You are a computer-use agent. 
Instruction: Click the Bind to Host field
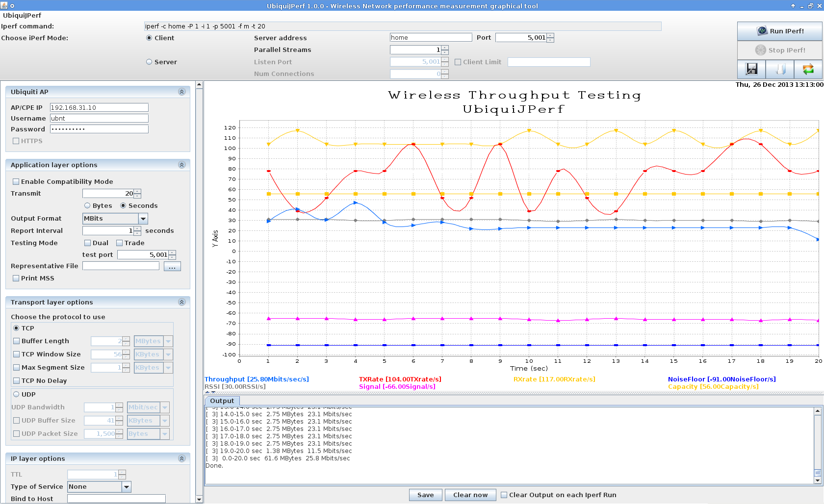tap(116, 499)
